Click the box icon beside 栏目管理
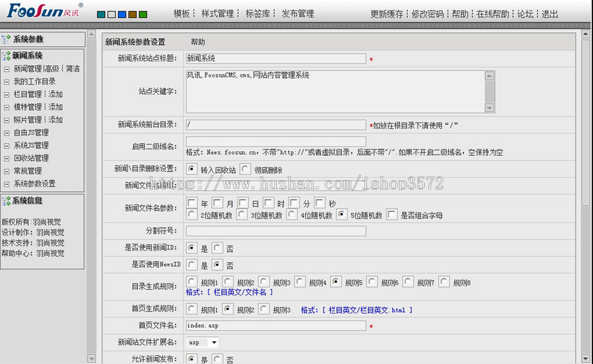Viewport: 593px width, 364px height. pyautogui.click(x=7, y=95)
